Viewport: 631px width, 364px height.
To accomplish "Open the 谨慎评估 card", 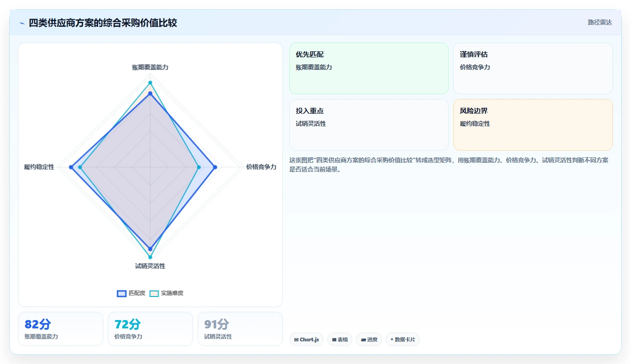I will click(533, 68).
